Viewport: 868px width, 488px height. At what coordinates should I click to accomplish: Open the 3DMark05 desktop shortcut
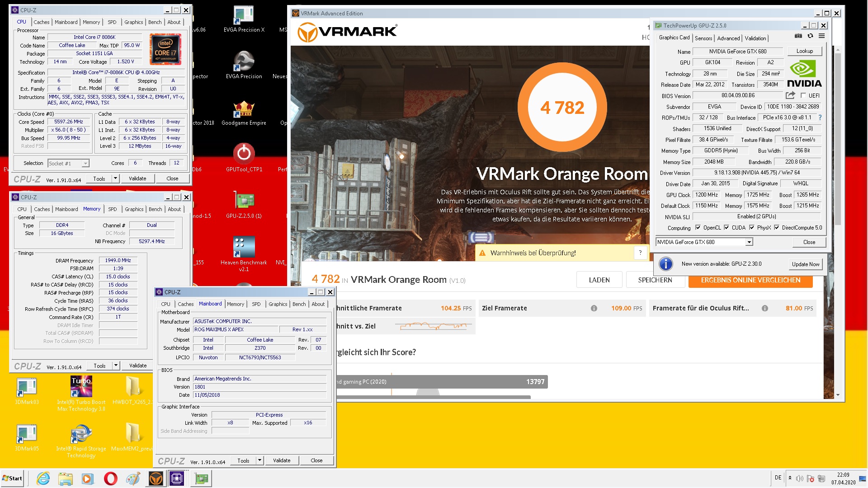[x=27, y=437]
